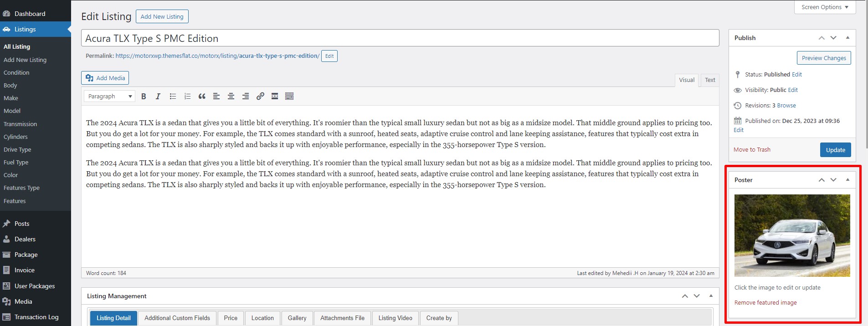The image size is (868, 326).
Task: Open the Listing Video tab
Action: 395,318
